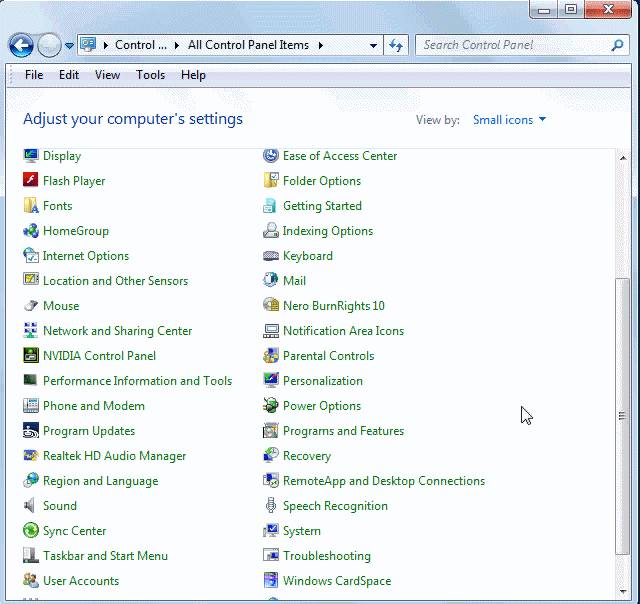
Task: Click the vertical scrollbar thumb
Action: [x=621, y=414]
